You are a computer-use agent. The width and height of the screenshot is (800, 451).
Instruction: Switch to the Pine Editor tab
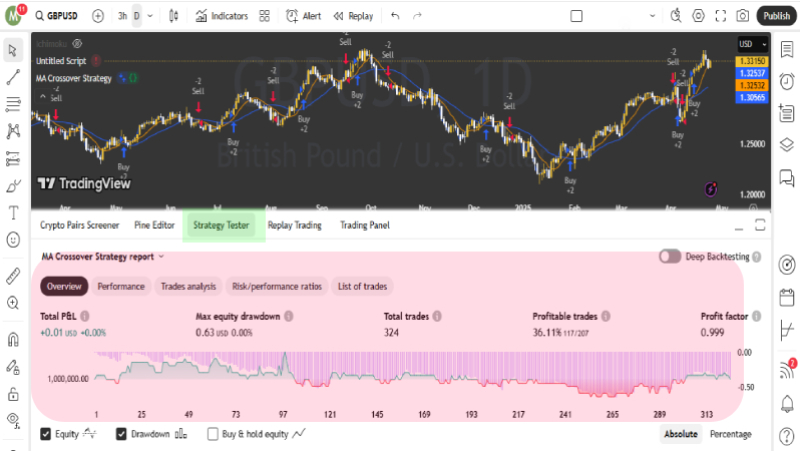(155, 225)
